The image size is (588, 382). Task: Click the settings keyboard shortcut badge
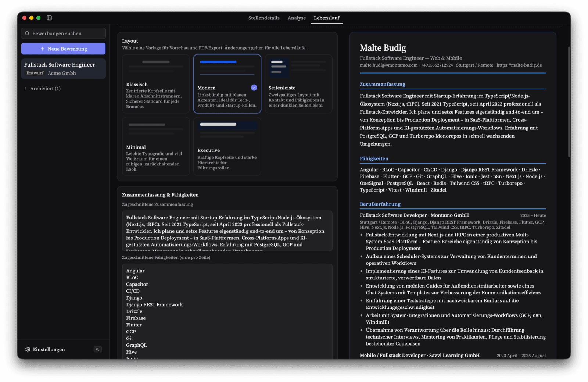click(97, 349)
